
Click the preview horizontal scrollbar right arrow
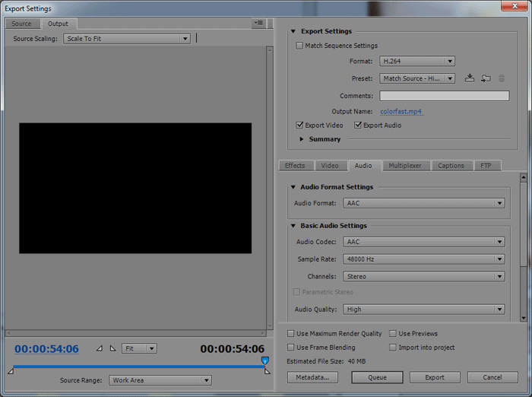pyautogui.click(x=263, y=333)
